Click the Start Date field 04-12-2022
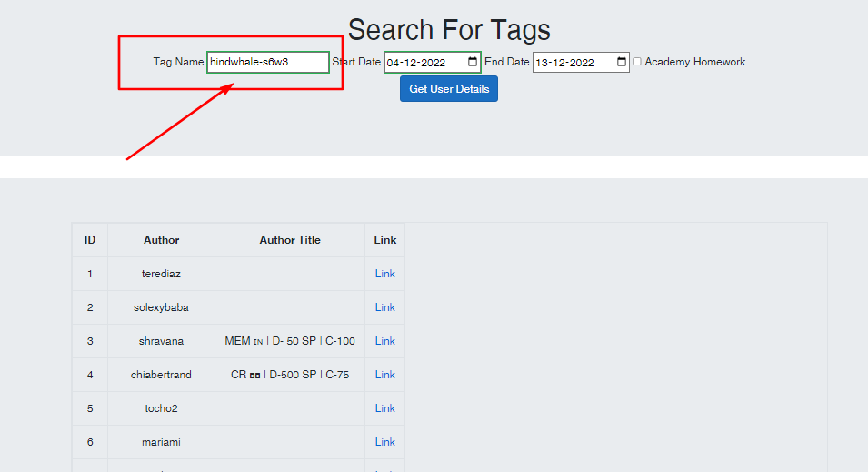The image size is (868, 472). click(433, 62)
